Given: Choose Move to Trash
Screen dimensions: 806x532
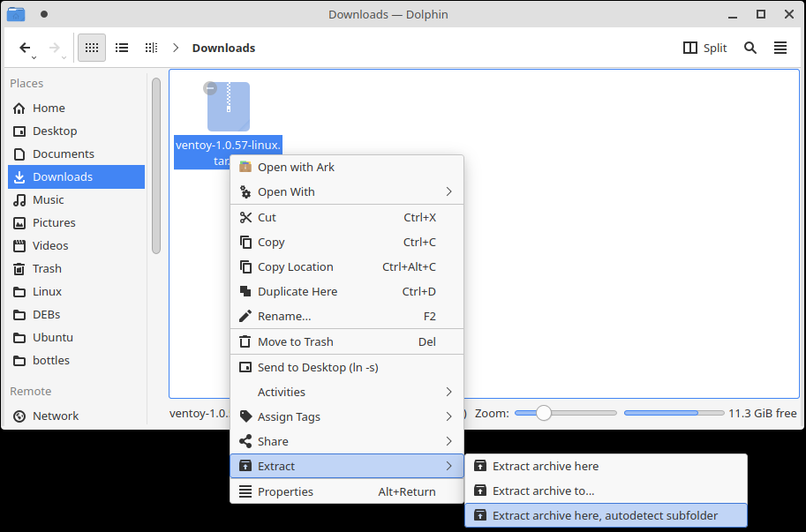Looking at the screenshot, I should coord(347,342).
